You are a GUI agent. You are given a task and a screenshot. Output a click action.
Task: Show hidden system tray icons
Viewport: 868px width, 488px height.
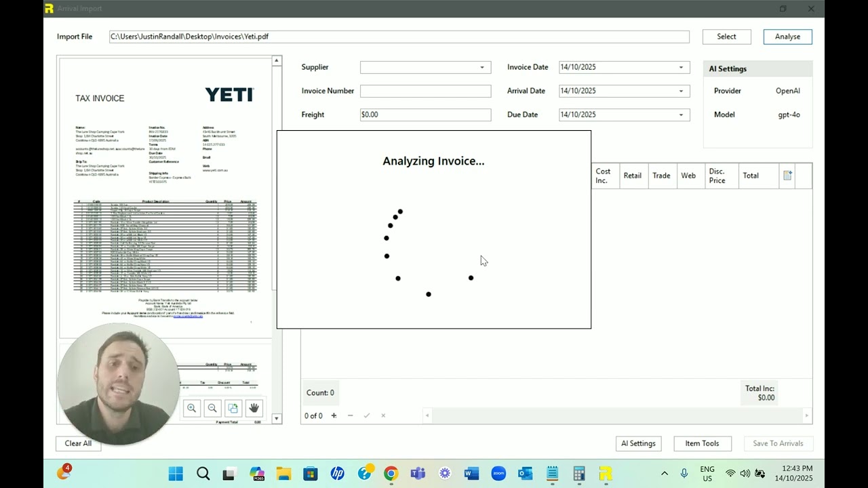click(x=665, y=473)
